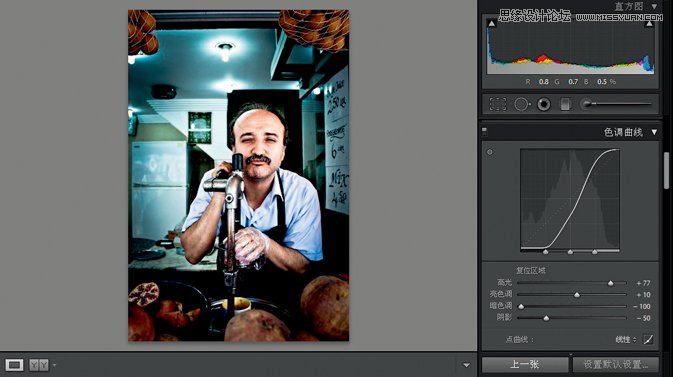Click inside the tone curve graph
Image resolution: width=673 pixels, height=377 pixels.
coord(570,199)
